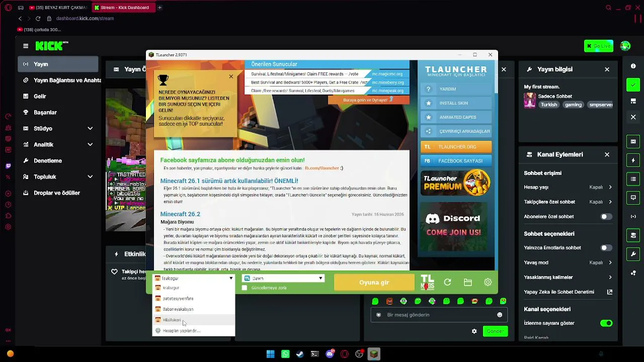The image size is (644, 362).
Task: Open the FACEBOOK SAYFASI button
Action: pos(456,161)
